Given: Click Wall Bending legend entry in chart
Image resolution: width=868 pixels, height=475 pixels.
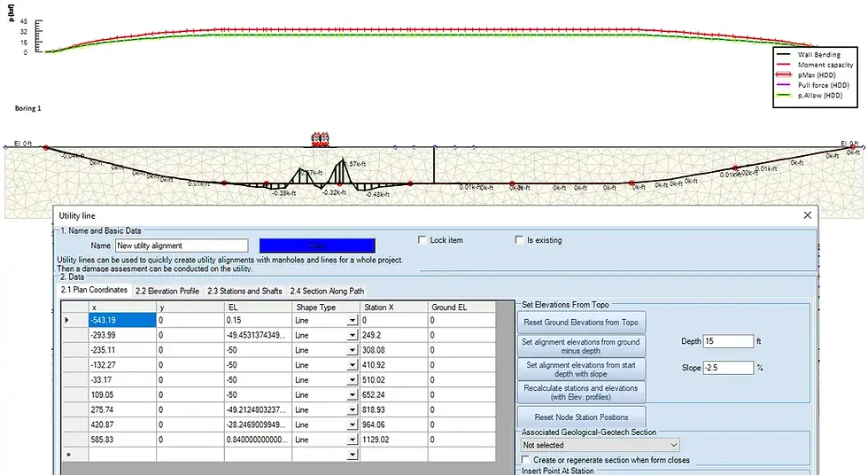Looking at the screenshot, I should tap(818, 54).
